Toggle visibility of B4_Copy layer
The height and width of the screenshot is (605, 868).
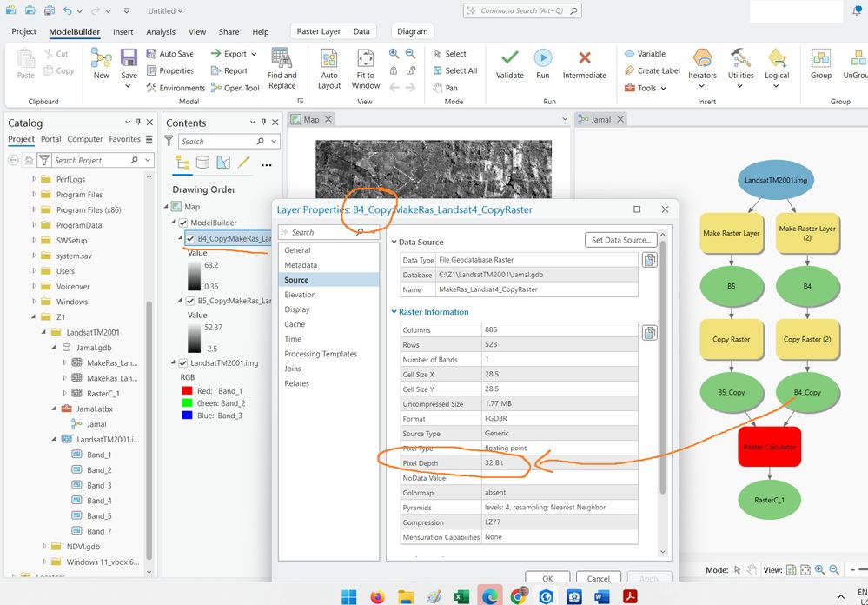coord(191,239)
